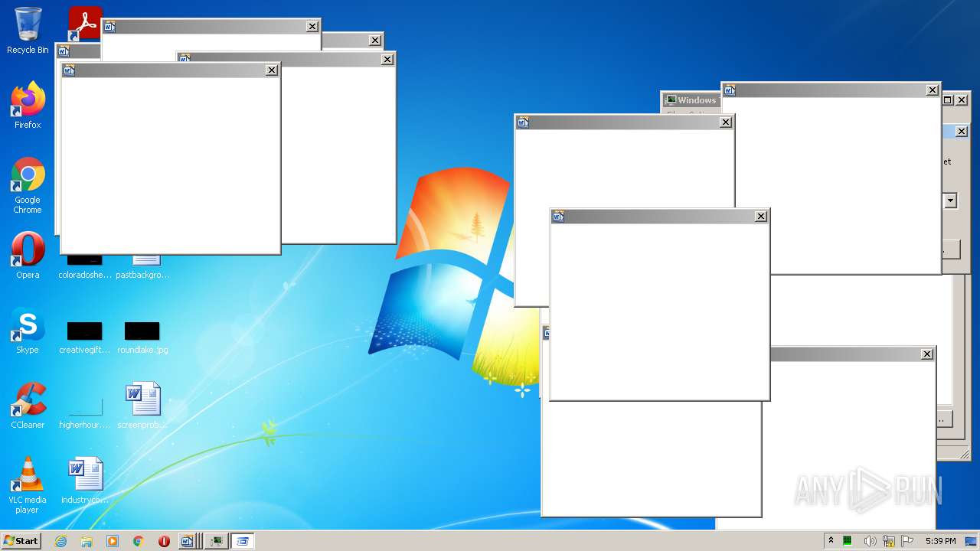
Task: Open the volume speaker tray icon
Action: [x=869, y=541]
